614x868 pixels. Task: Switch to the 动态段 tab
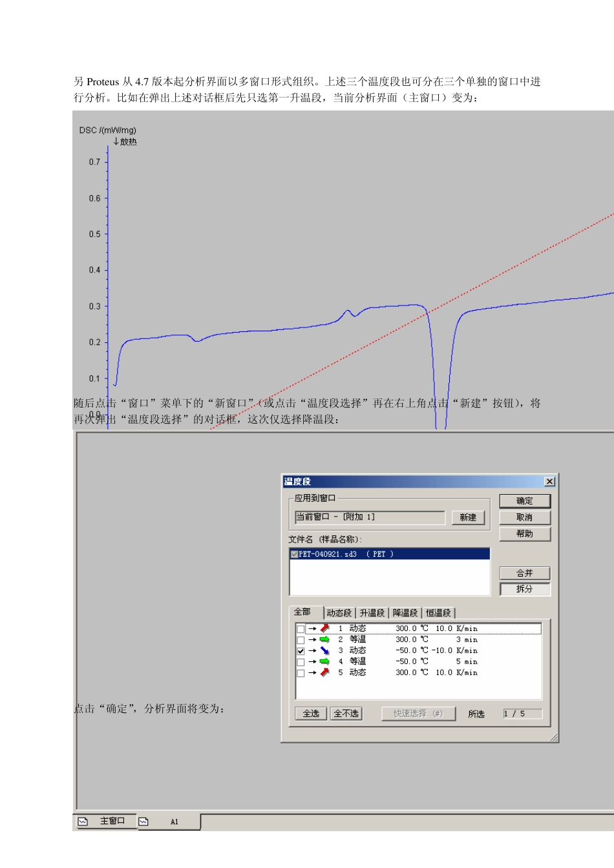tap(339, 613)
